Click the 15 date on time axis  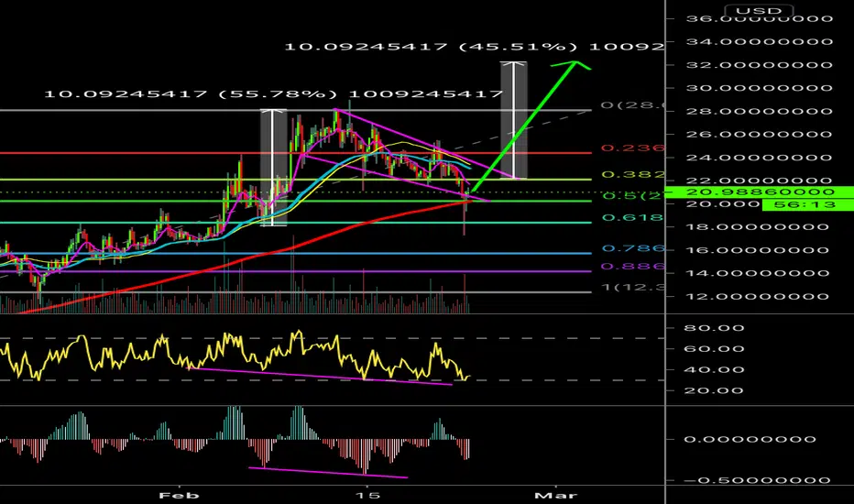click(367, 495)
